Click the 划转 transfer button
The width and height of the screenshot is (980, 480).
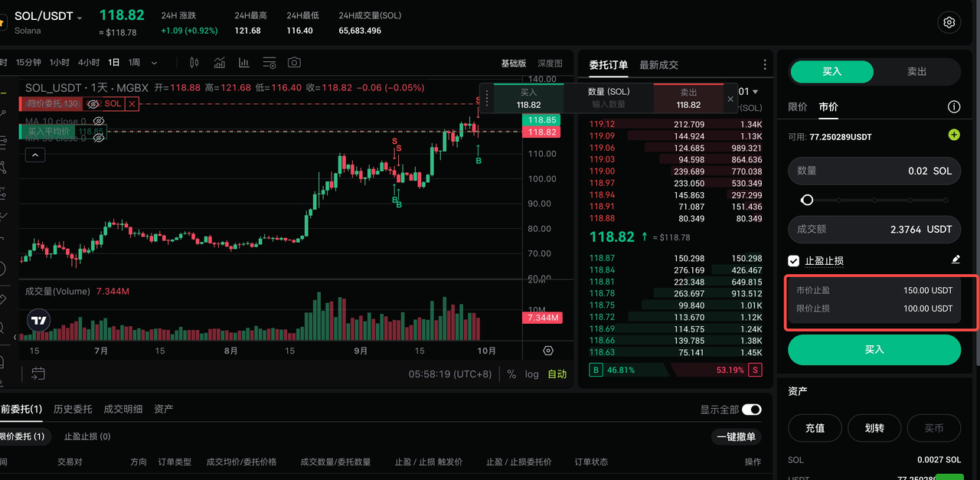pyautogui.click(x=874, y=428)
